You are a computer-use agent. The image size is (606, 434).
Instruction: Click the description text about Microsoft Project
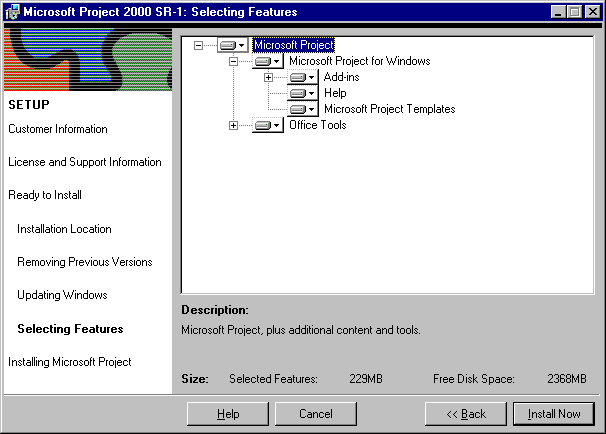point(301,330)
